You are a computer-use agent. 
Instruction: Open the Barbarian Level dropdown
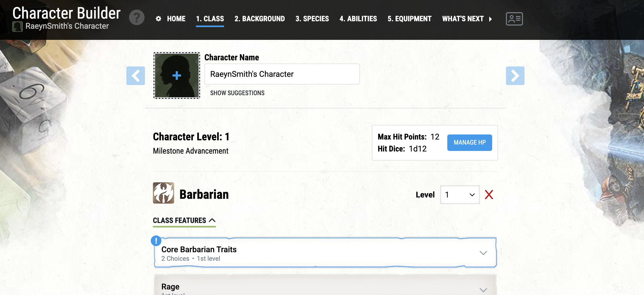click(x=460, y=195)
